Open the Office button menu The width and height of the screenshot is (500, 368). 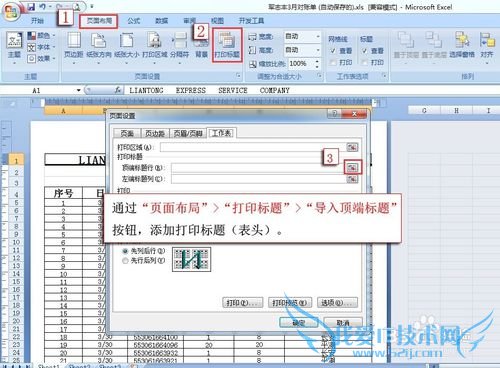tap(11, 13)
